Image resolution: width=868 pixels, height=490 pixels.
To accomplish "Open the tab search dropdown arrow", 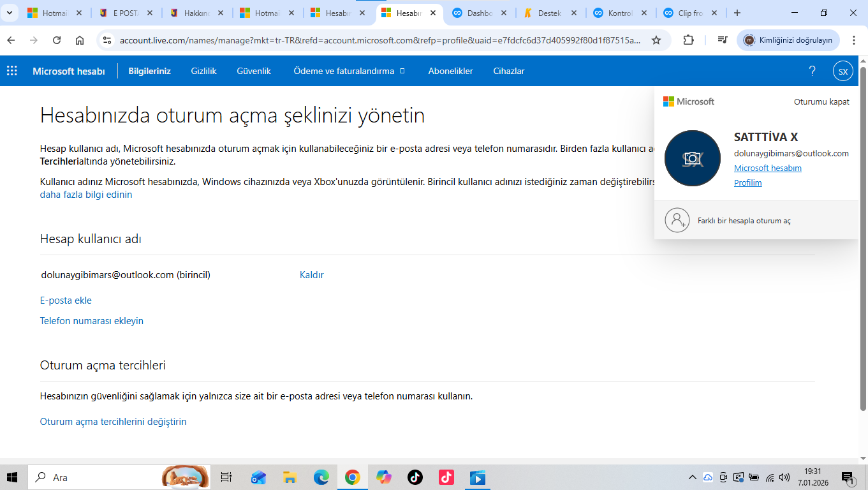I will click(x=9, y=13).
